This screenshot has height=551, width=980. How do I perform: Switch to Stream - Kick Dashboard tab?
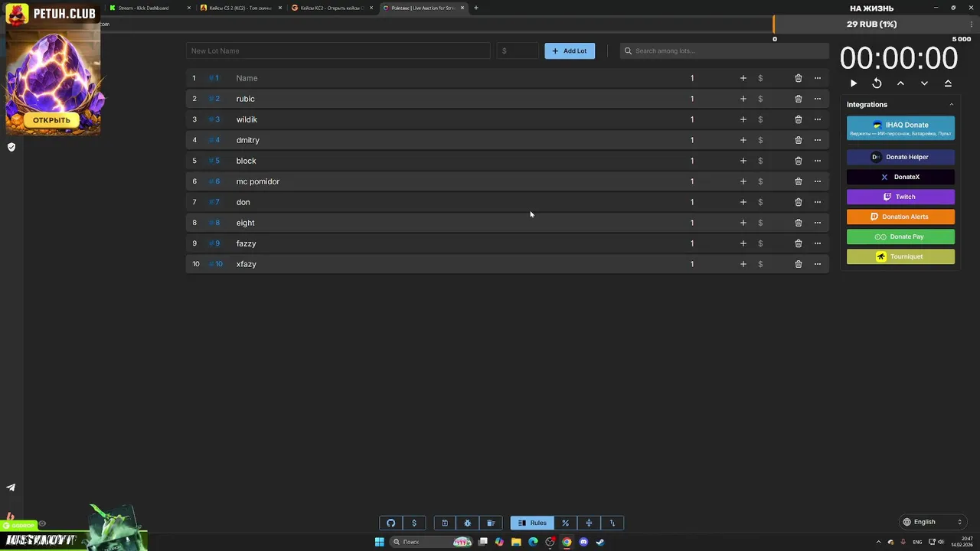click(149, 8)
